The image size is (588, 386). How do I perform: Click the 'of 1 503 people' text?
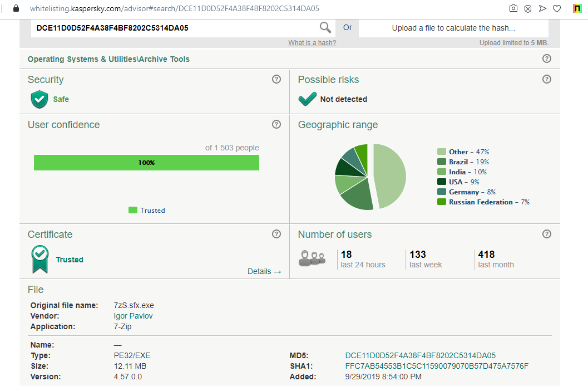232,148
